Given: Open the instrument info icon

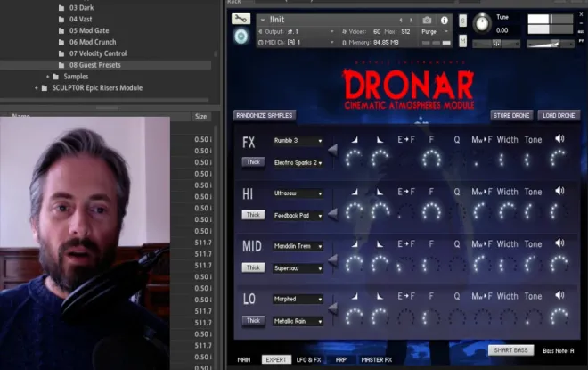Looking at the screenshot, I should pos(444,21).
